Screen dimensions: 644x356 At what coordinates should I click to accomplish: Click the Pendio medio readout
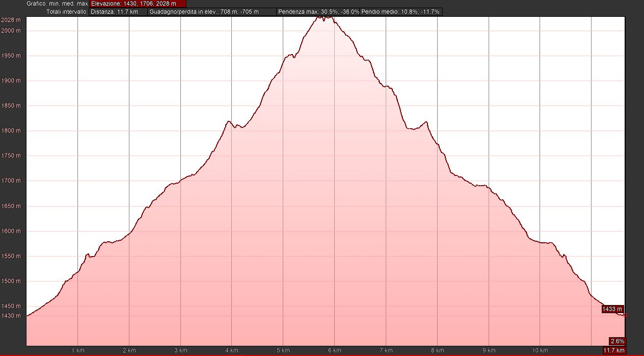[400, 12]
